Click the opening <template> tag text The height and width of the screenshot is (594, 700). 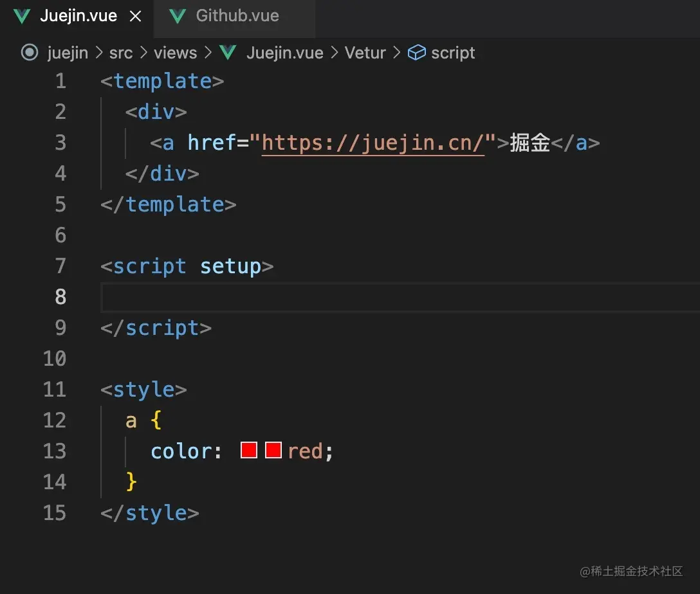click(162, 82)
